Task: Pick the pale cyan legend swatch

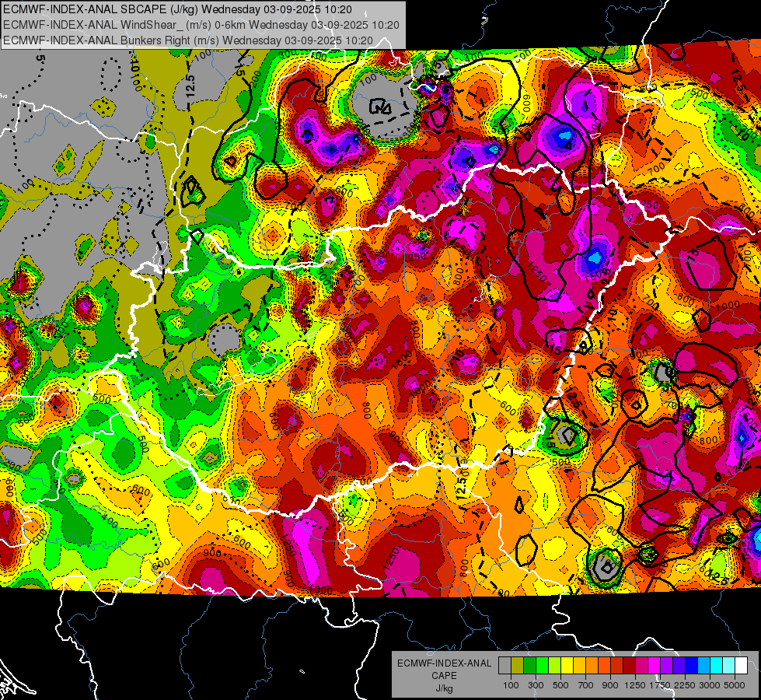Action: tap(729, 666)
